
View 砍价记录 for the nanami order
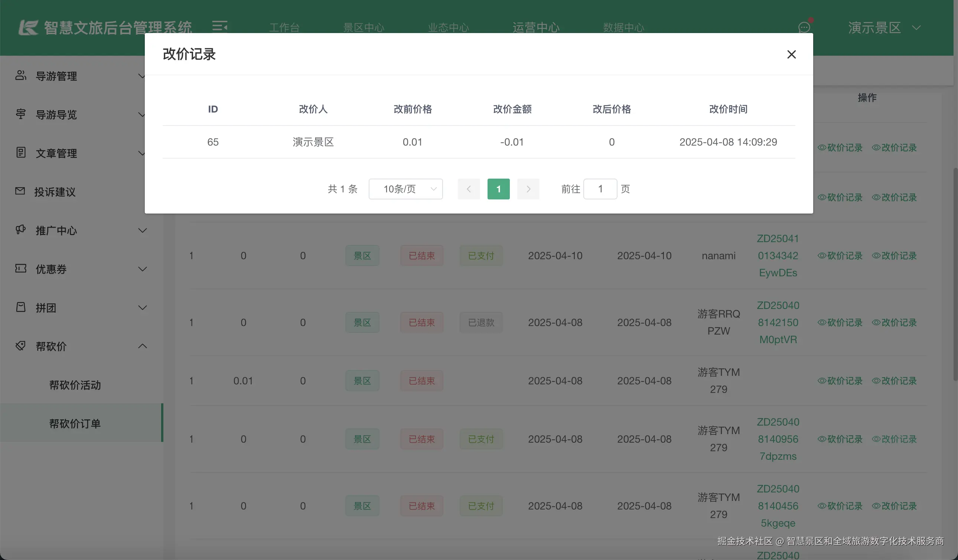point(840,255)
